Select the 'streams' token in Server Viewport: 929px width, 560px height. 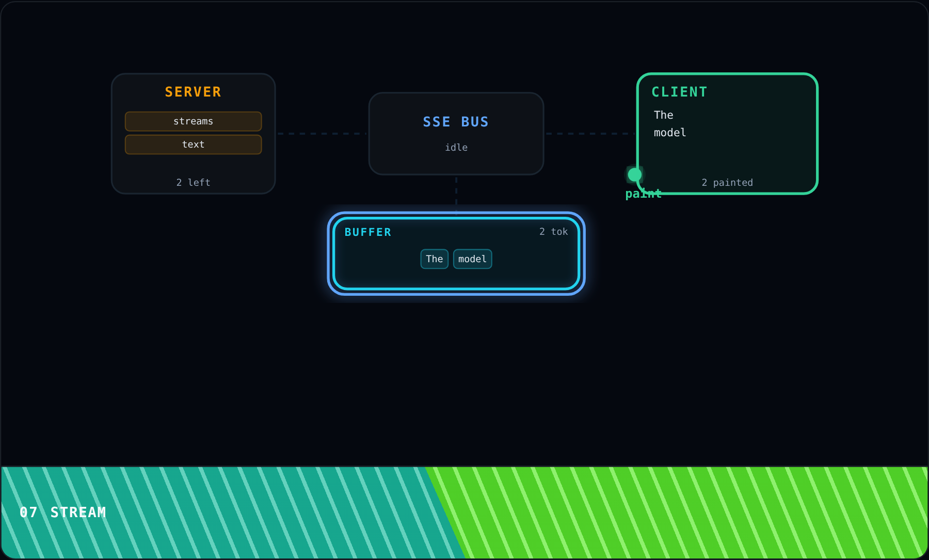193,121
